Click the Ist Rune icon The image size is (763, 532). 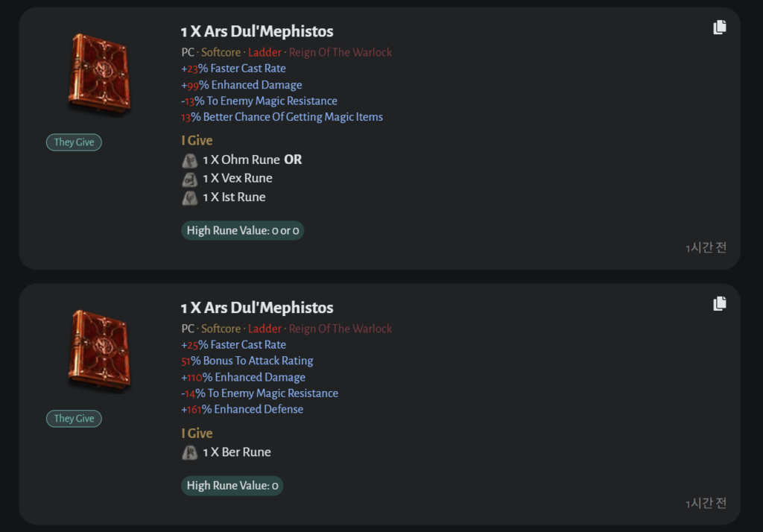click(189, 197)
